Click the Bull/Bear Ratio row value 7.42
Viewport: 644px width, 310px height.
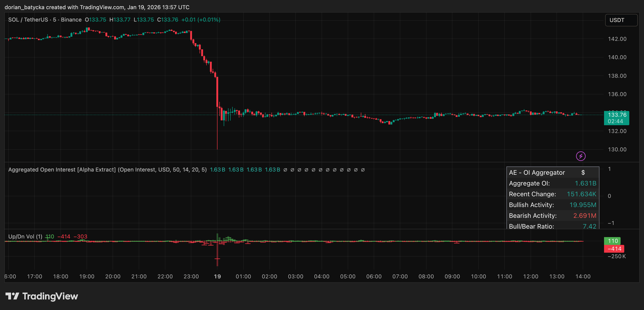pos(589,226)
